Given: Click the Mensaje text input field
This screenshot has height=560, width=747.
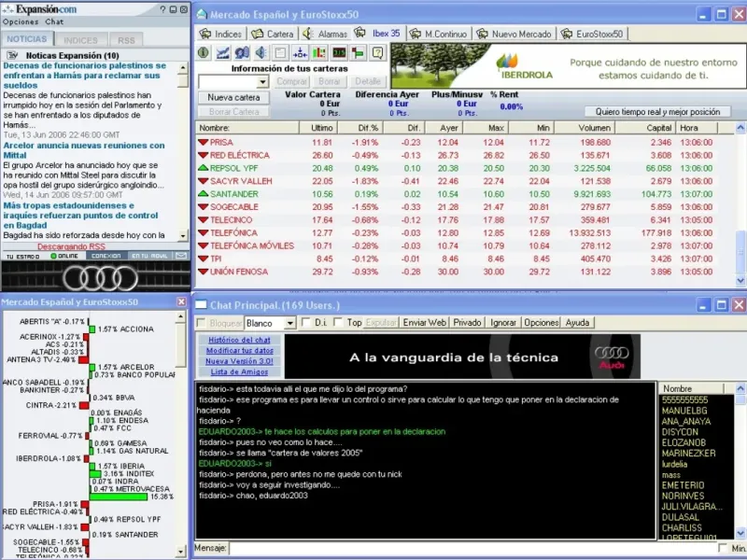Looking at the screenshot, I should [x=472, y=548].
